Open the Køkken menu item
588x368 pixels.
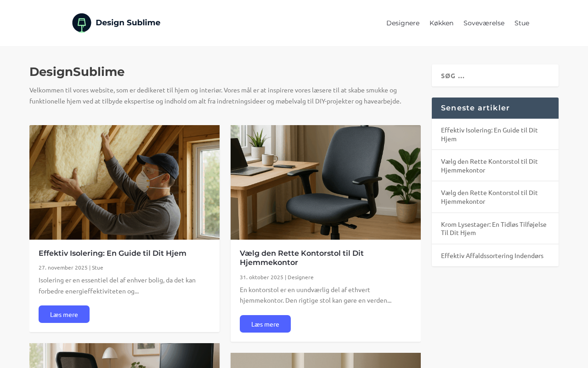click(441, 23)
